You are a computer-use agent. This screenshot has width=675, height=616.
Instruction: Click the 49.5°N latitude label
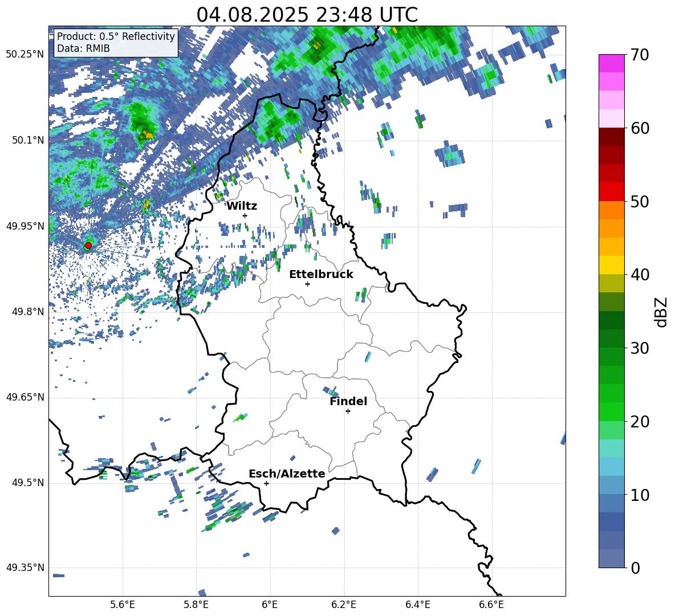28,483
